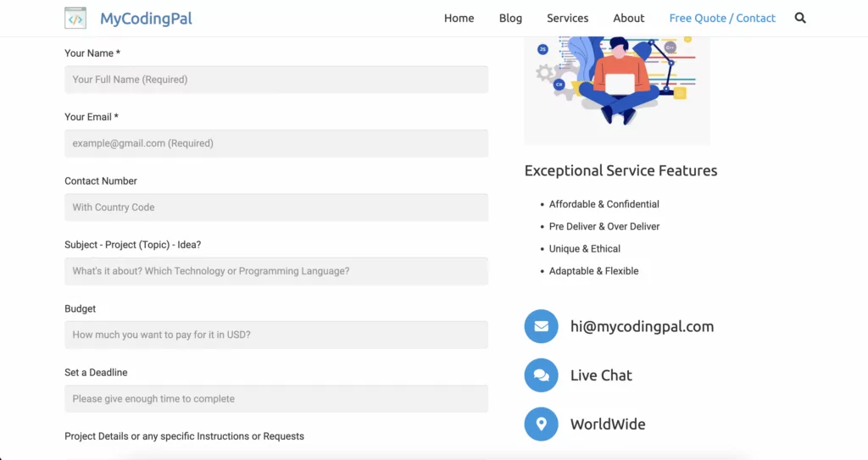The width and height of the screenshot is (868, 460).
Task: Open the About menu item
Action: point(628,19)
